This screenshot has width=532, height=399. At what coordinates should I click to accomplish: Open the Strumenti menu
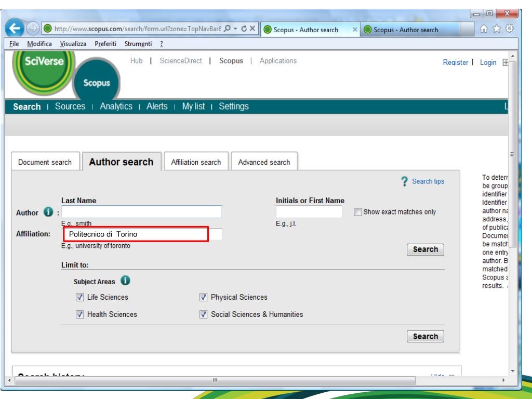click(x=138, y=44)
